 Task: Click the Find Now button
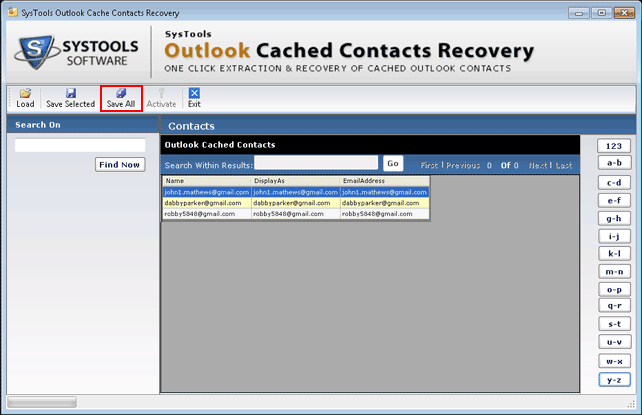tap(120, 165)
